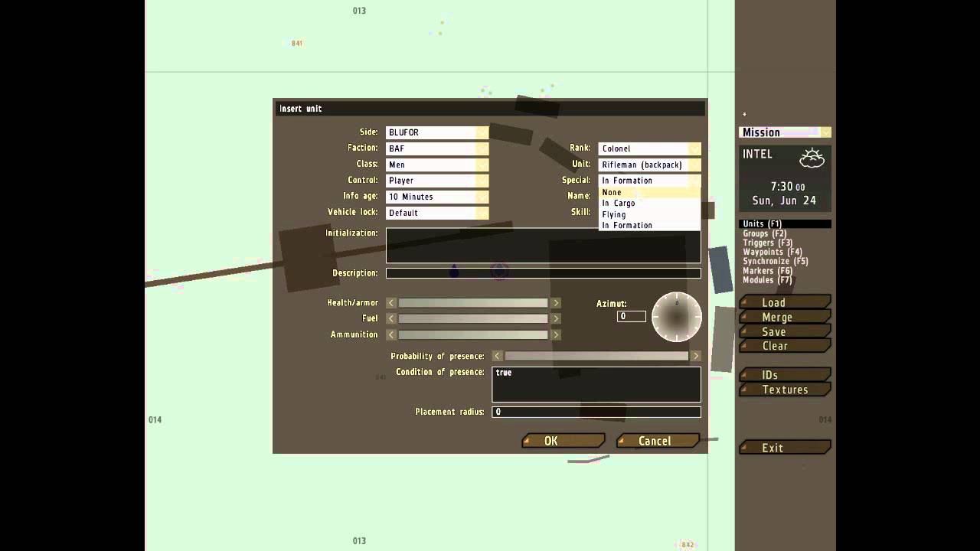Focus the Azimut value field
980x551 pixels.
coord(632,316)
